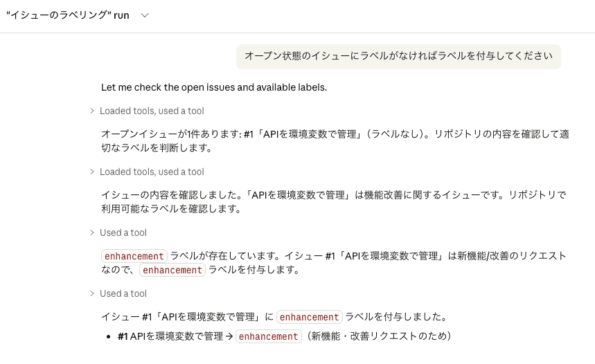The height and width of the screenshot is (364, 595).
Task: Click the "オープンイシューが1件あります" paragraph
Action: (x=335, y=140)
